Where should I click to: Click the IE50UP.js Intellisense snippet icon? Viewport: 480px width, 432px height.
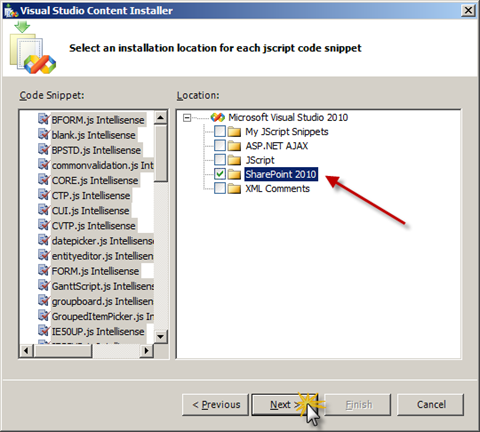tap(43, 331)
